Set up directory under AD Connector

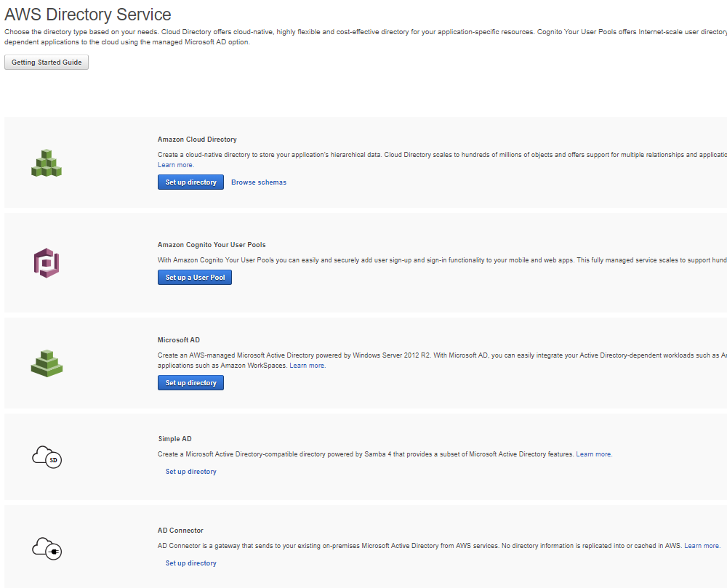[190, 563]
